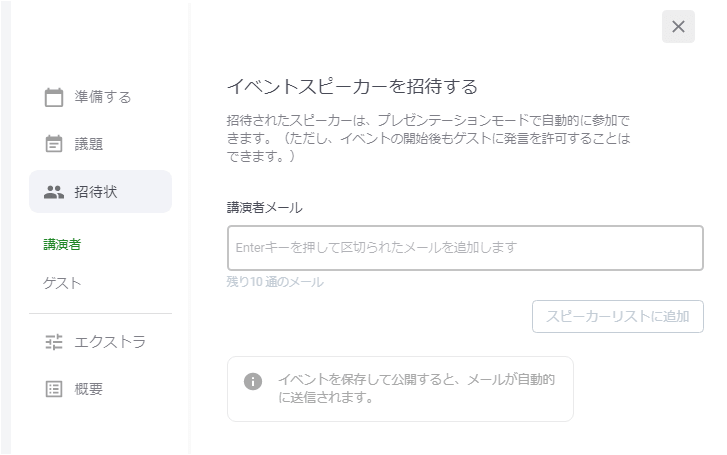This screenshot has width=727, height=455.
Task: Click the people icon beside 招待状
Action: [54, 192]
